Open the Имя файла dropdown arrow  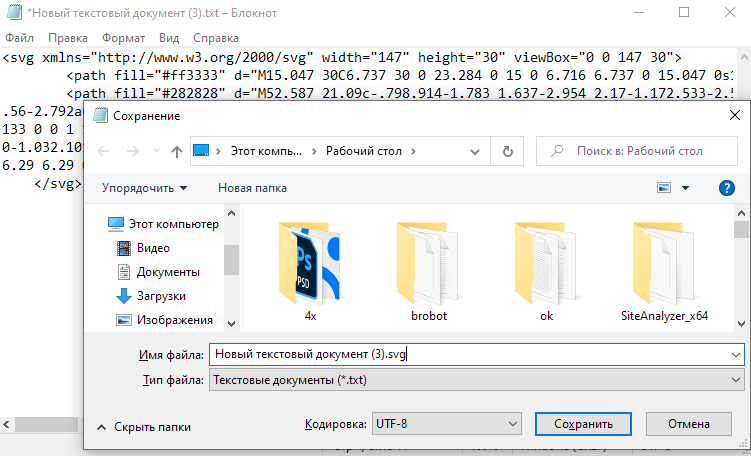tap(736, 355)
